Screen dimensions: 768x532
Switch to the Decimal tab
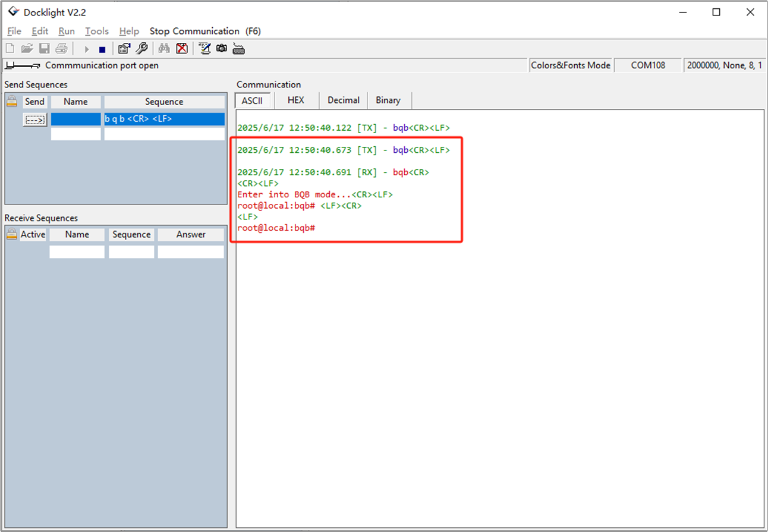point(344,100)
